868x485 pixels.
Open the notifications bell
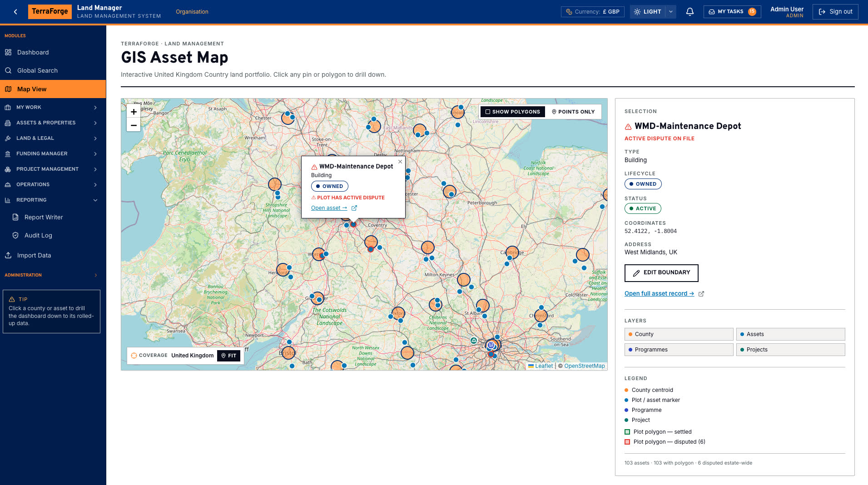[689, 12]
